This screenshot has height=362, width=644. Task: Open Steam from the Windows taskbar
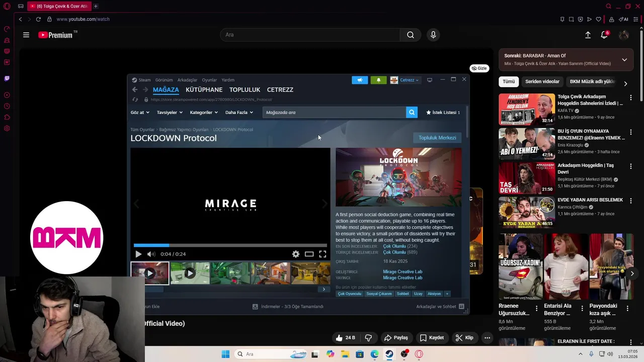click(x=389, y=354)
